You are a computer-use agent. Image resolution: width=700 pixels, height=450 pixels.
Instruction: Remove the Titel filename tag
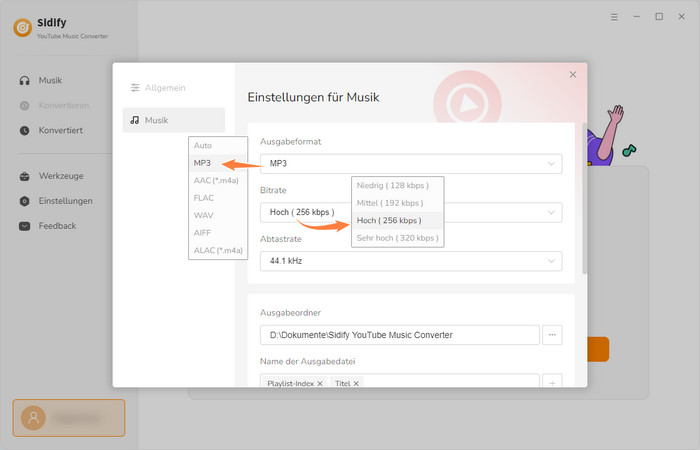pyautogui.click(x=356, y=383)
